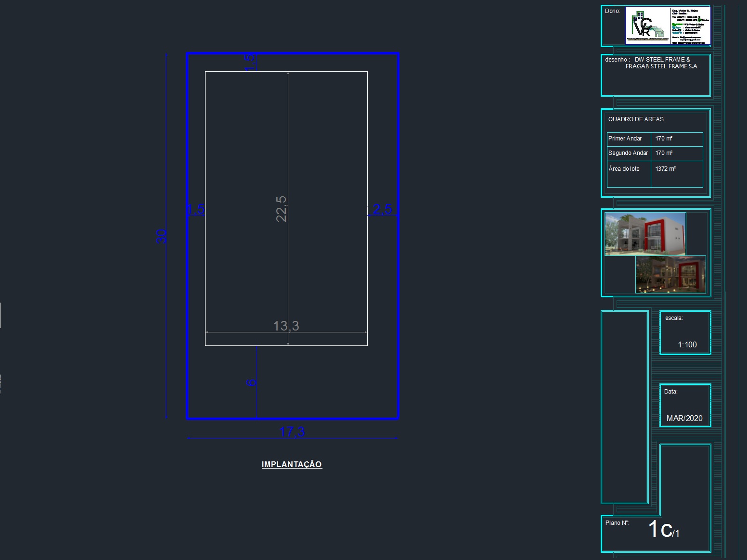Click the 1372 m² lot area value
Screen dimensions: 747x560
pyautogui.click(x=665, y=169)
